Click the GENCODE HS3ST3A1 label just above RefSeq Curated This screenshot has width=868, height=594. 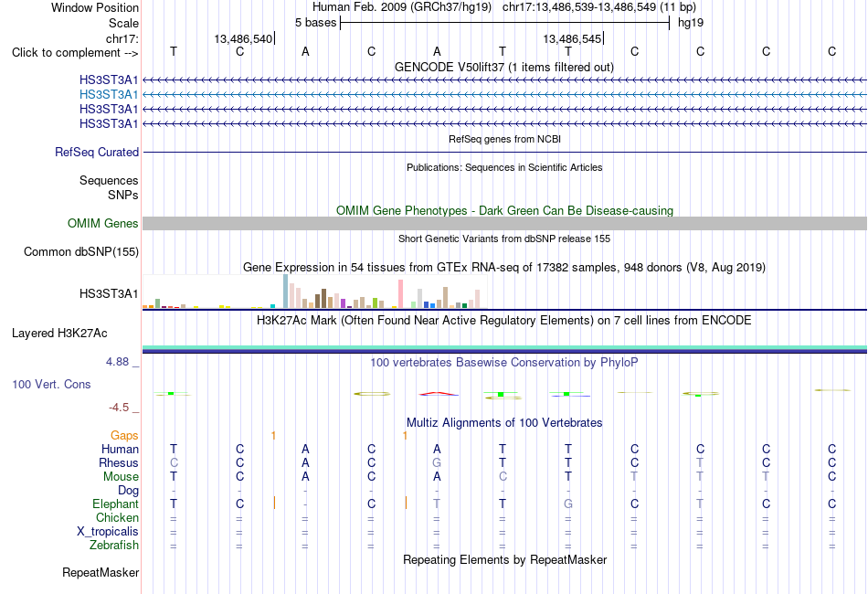pos(109,124)
